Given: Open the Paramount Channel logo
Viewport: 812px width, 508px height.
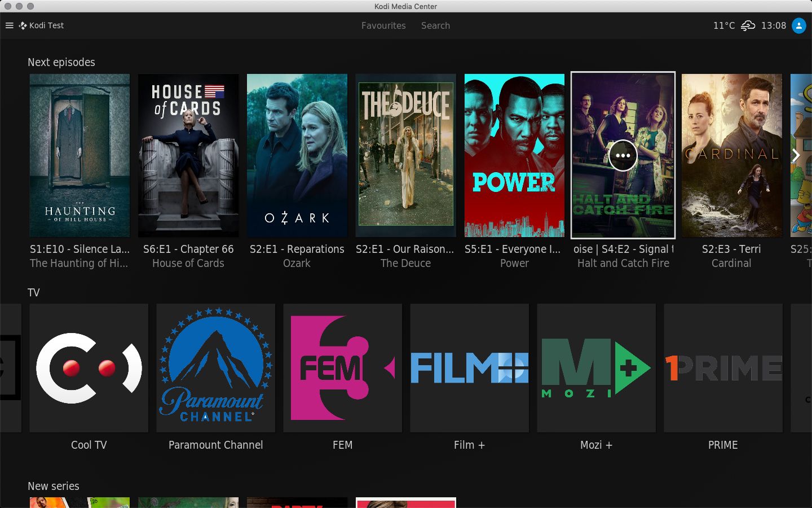Looking at the screenshot, I should 216,368.
